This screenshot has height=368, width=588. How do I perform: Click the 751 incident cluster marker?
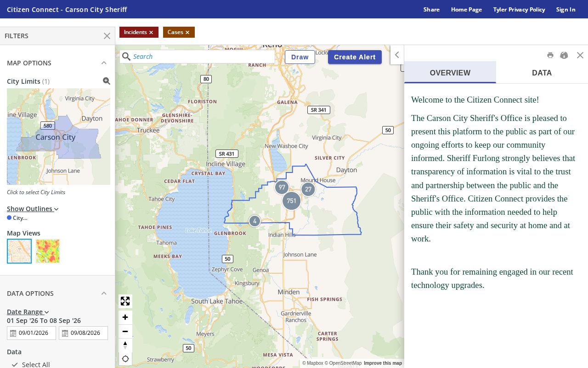[x=291, y=201]
